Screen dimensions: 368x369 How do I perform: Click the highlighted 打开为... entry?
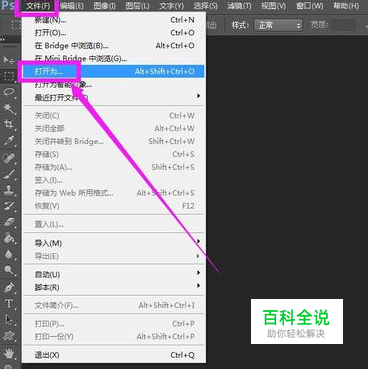click(x=113, y=71)
